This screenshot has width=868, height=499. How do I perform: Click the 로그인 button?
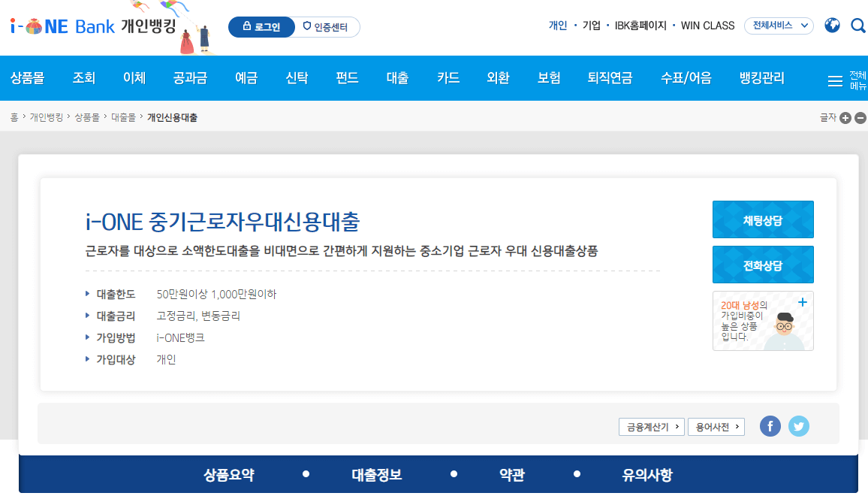click(261, 26)
